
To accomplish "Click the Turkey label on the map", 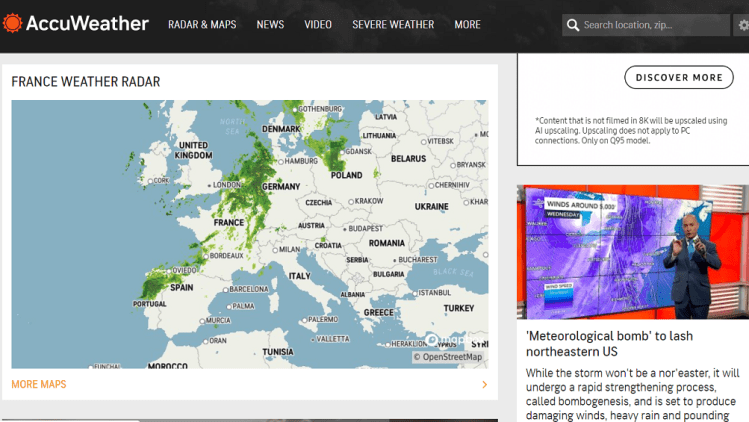I will [x=459, y=309].
